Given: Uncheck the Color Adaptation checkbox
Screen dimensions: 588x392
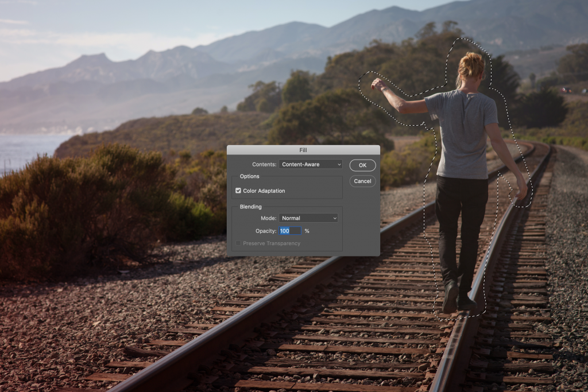Looking at the screenshot, I should [238, 191].
